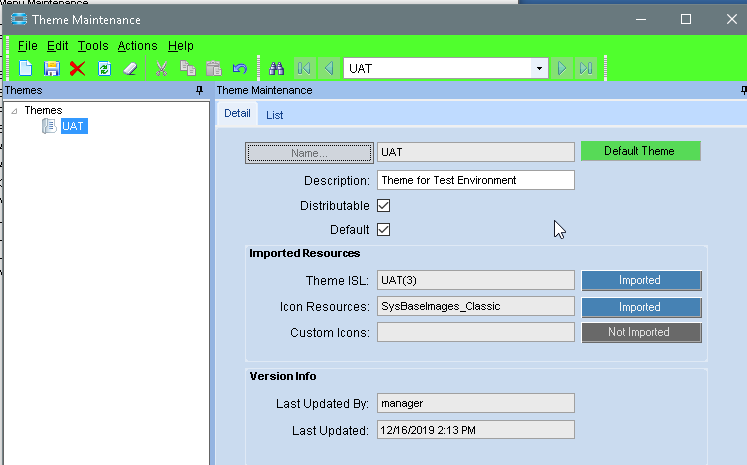Click the Version Info group heading
Image resolution: width=747 pixels, height=465 pixels.
pos(283,376)
